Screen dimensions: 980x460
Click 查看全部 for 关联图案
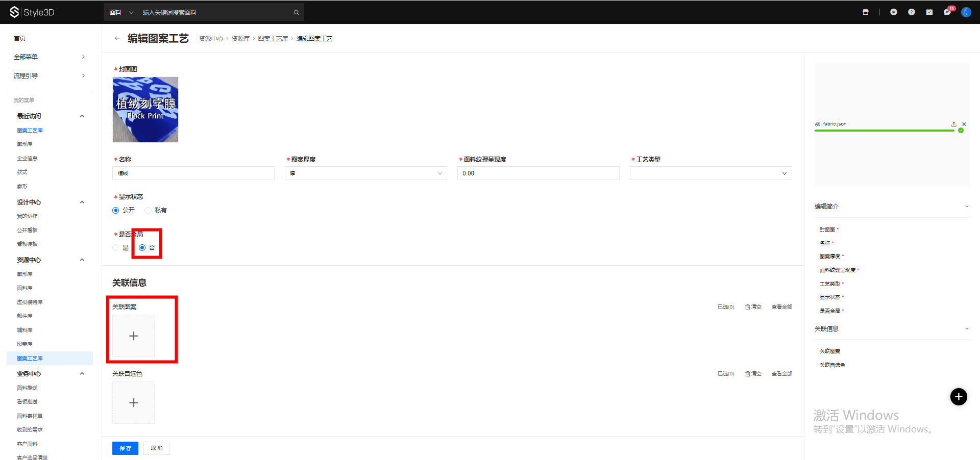click(781, 307)
